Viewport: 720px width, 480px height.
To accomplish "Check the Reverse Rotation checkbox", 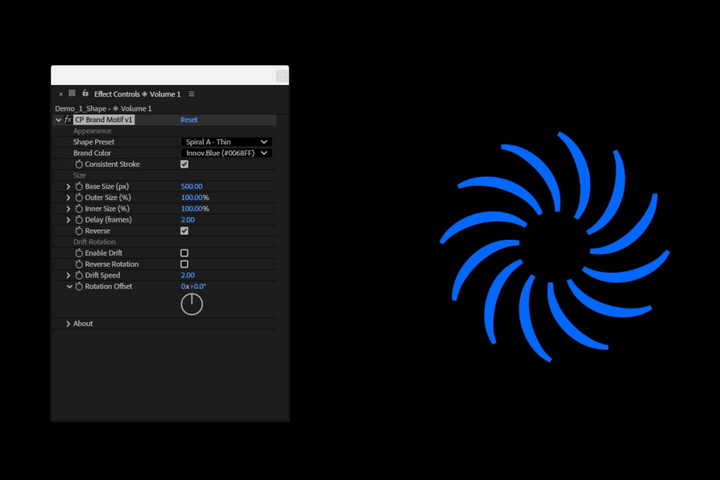I will point(184,264).
